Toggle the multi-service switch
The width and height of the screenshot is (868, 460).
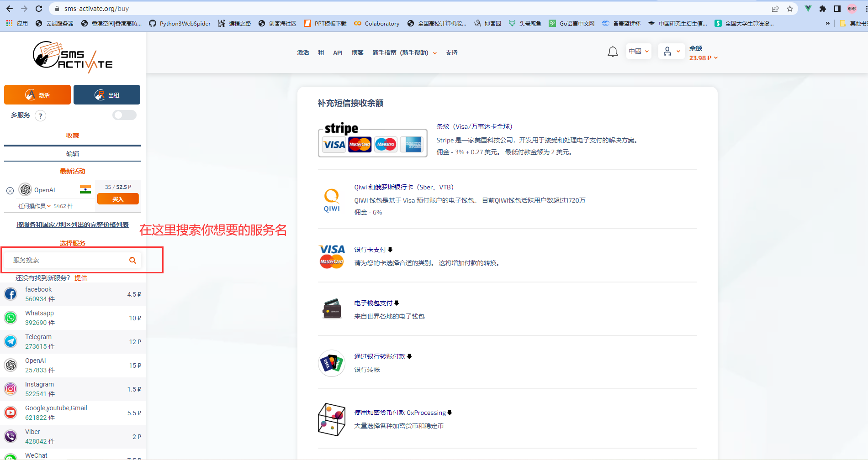point(124,115)
